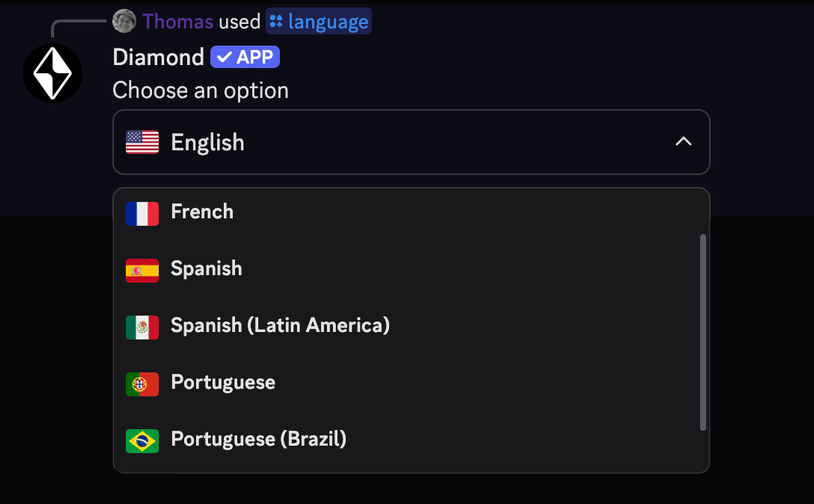Pick the Spanish (Latin America) option
814x504 pixels.
click(x=280, y=326)
